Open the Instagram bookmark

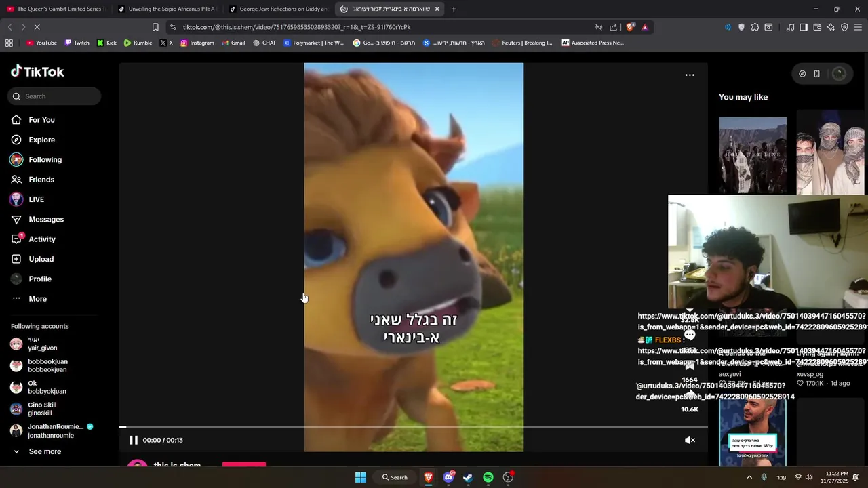click(197, 43)
